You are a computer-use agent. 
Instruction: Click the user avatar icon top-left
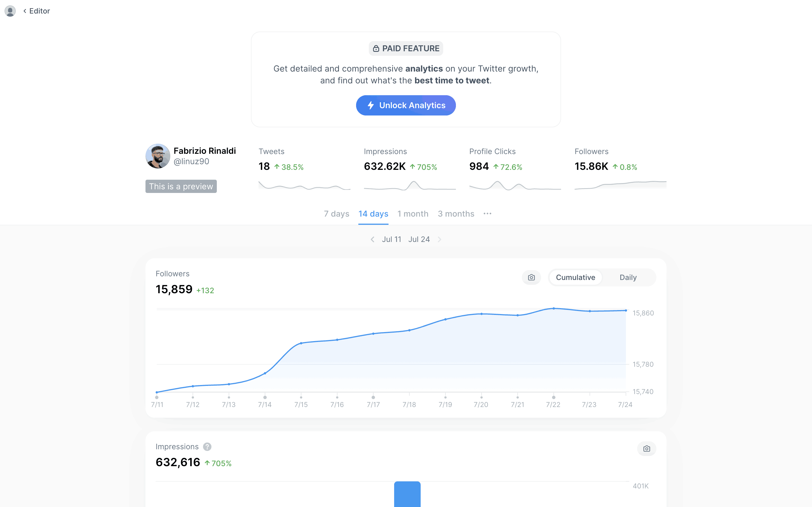coord(10,11)
